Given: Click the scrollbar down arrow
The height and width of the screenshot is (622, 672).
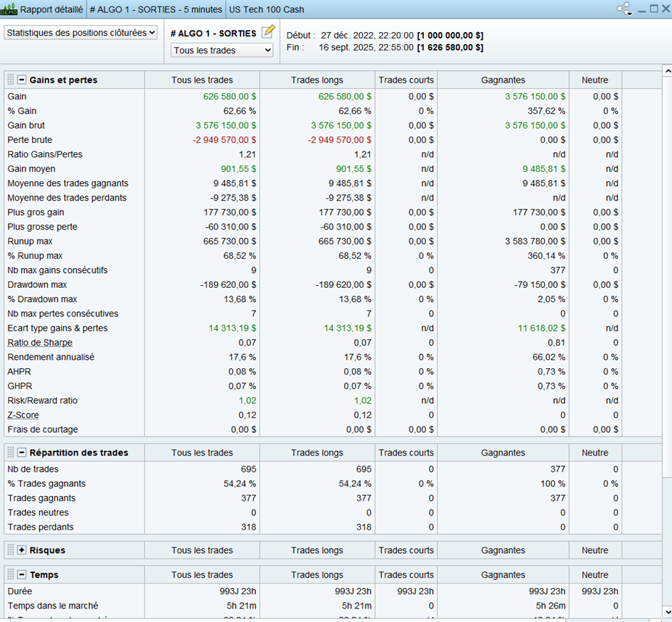Looking at the screenshot, I should [666, 611].
